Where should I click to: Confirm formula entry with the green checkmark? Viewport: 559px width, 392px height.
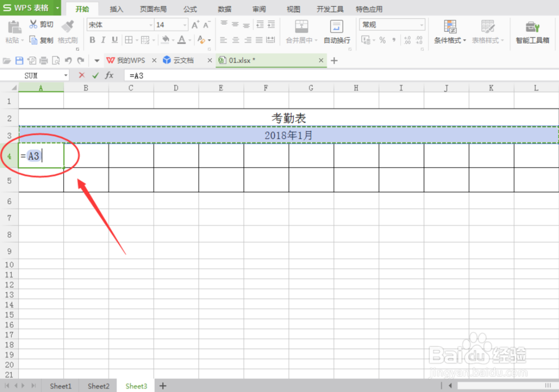click(95, 75)
